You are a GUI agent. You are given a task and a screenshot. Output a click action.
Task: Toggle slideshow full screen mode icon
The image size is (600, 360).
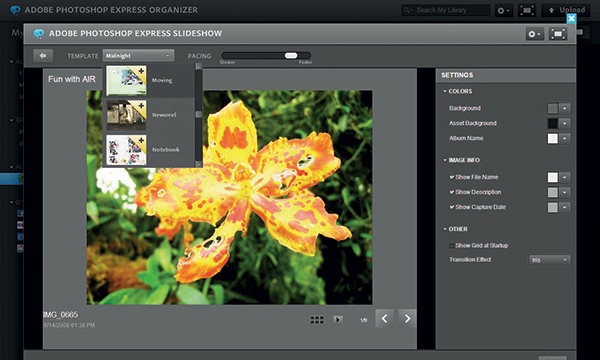[558, 34]
